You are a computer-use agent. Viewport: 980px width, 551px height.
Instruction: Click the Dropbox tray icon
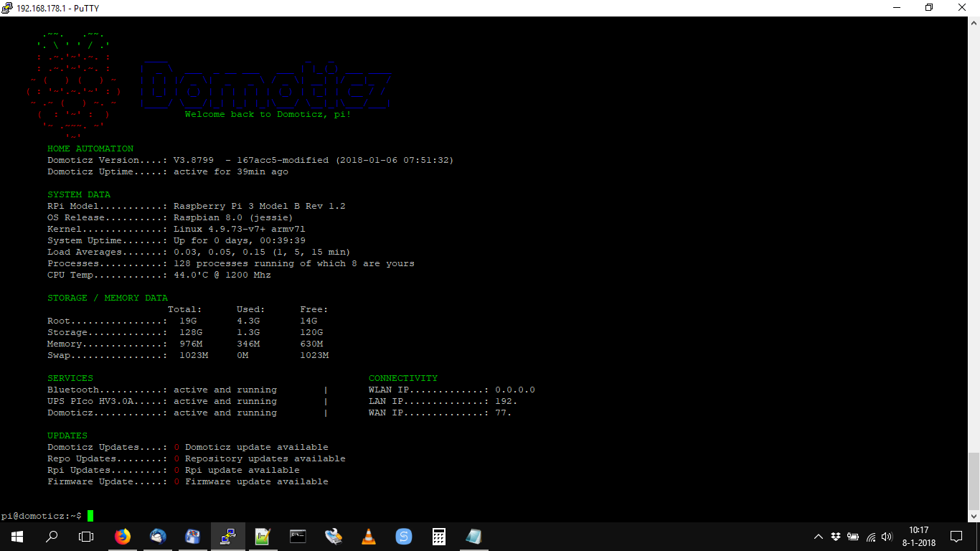(x=836, y=537)
